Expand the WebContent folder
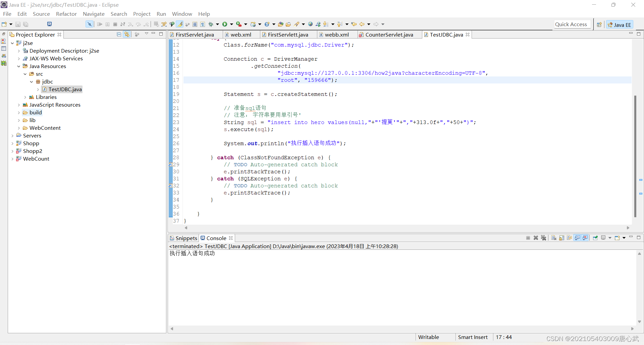Image resolution: width=644 pixels, height=345 pixels. [x=19, y=128]
